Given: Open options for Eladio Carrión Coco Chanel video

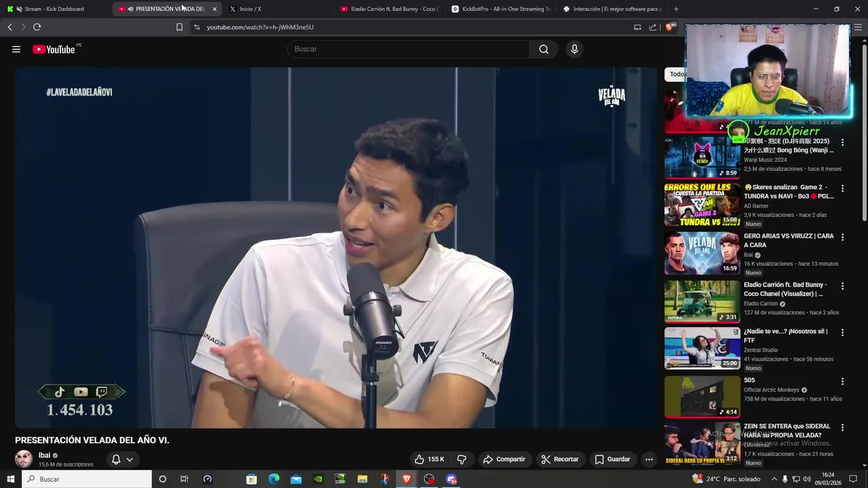Looking at the screenshot, I should 842,286.
